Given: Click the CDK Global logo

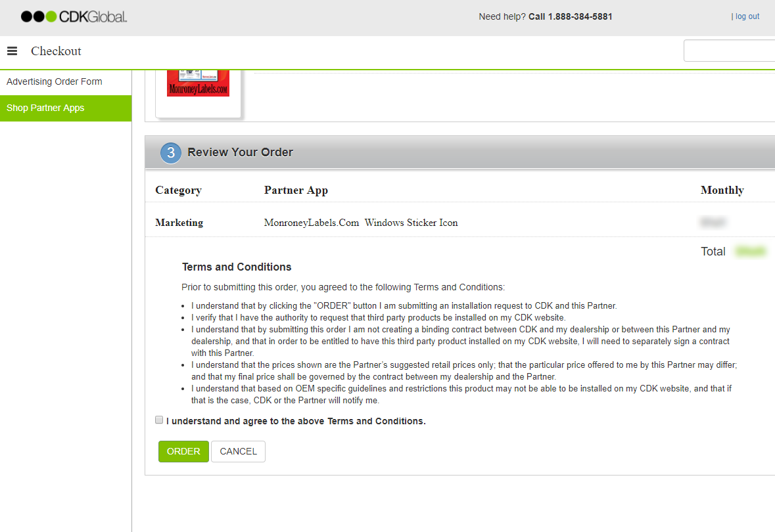Looking at the screenshot, I should (74, 17).
